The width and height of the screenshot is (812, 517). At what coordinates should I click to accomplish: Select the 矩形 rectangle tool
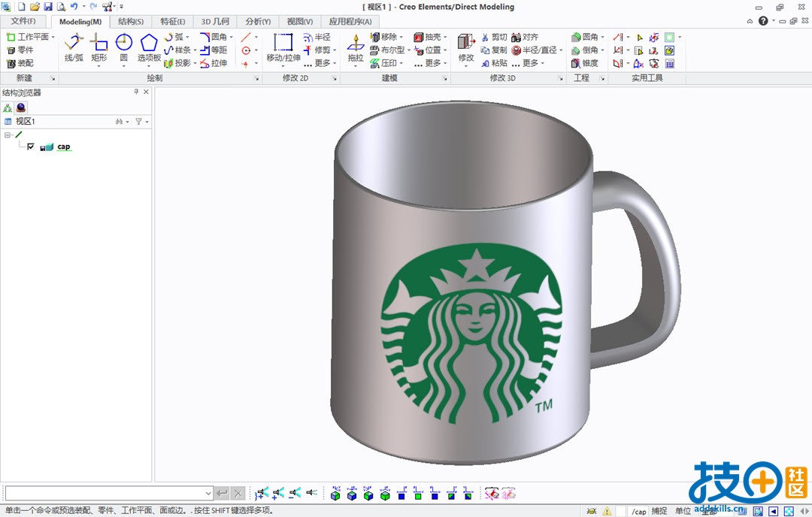(99, 47)
